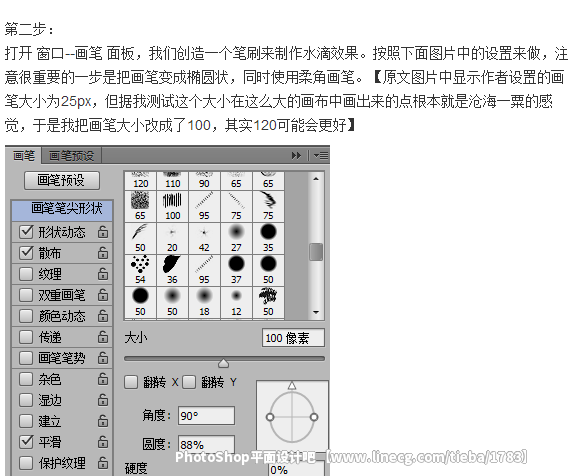Check the 翻转 Y checkbox
This screenshot has width=583, height=476.
tap(189, 382)
